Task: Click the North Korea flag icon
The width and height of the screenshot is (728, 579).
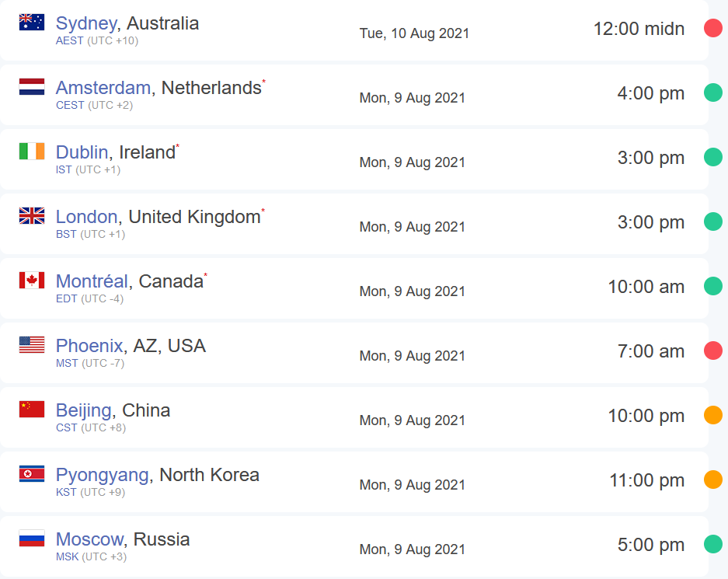Action: [x=32, y=474]
